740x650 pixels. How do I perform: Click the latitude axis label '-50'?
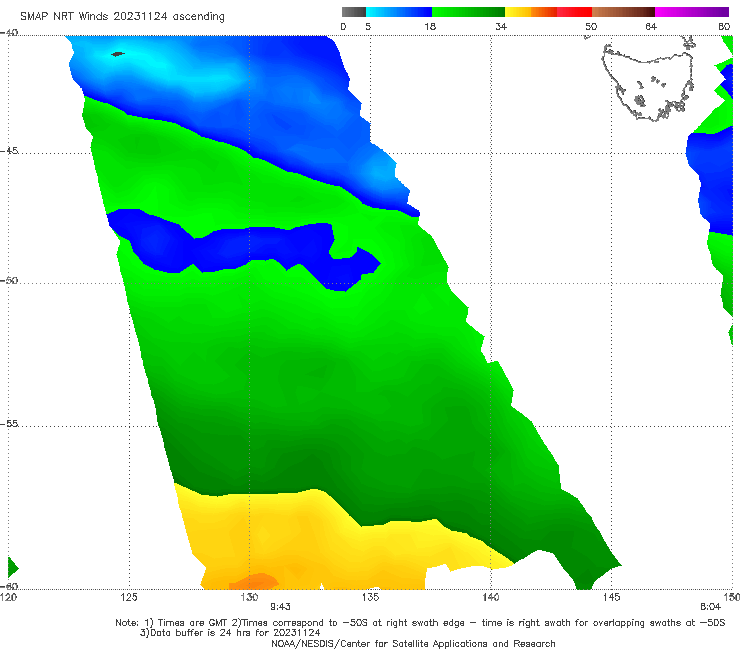click(x=9, y=280)
